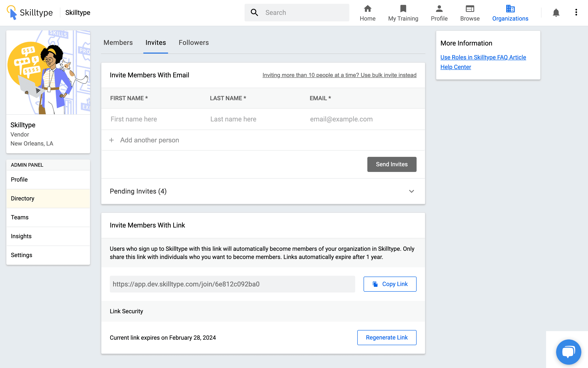
Task: Switch to the Members tab
Action: 118,43
